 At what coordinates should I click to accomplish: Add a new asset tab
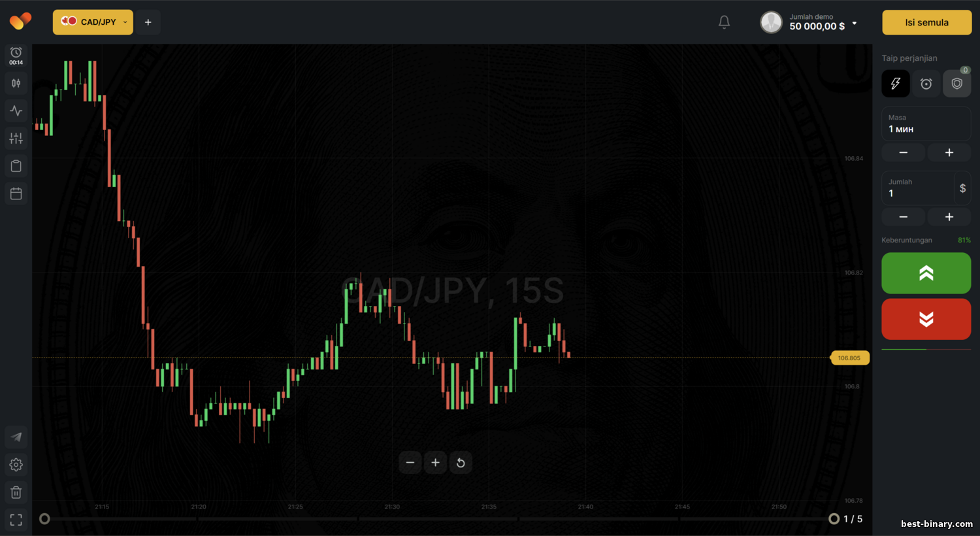point(148,22)
